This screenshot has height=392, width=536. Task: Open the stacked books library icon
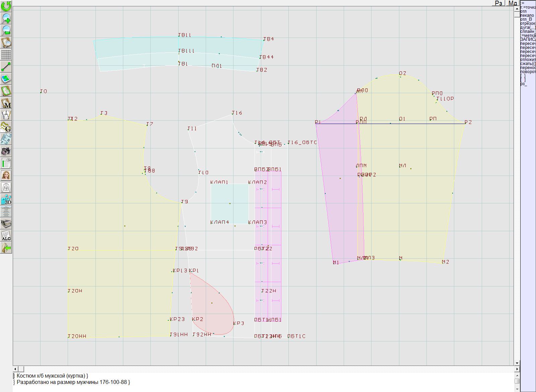click(6, 223)
